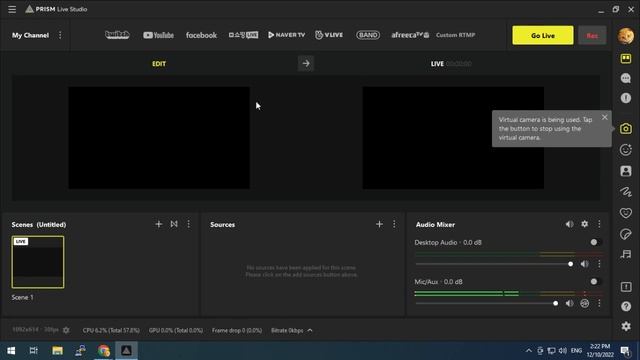Open My Channel three-dot menu
The image size is (640, 360).
click(x=60, y=35)
